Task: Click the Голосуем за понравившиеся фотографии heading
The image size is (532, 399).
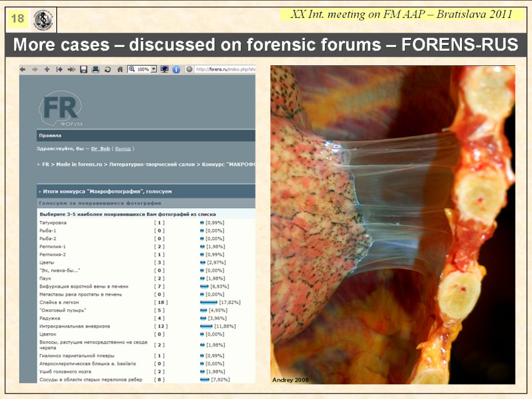Action: point(100,203)
